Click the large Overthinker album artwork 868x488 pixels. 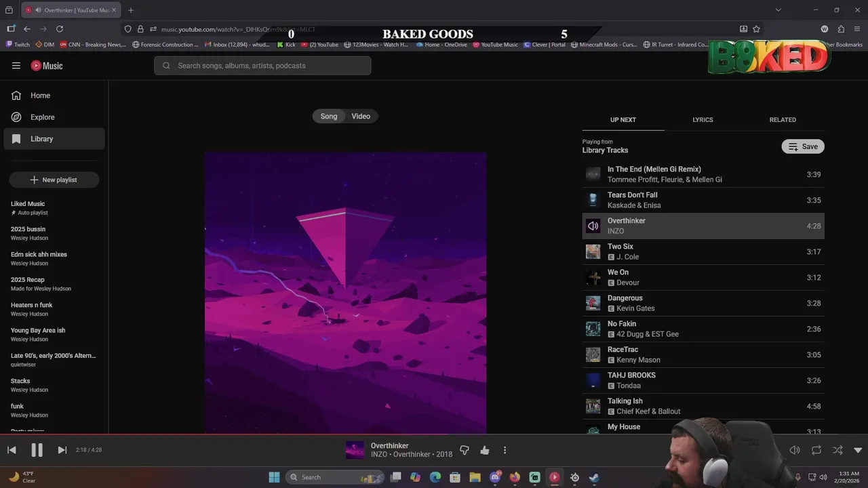tap(346, 293)
